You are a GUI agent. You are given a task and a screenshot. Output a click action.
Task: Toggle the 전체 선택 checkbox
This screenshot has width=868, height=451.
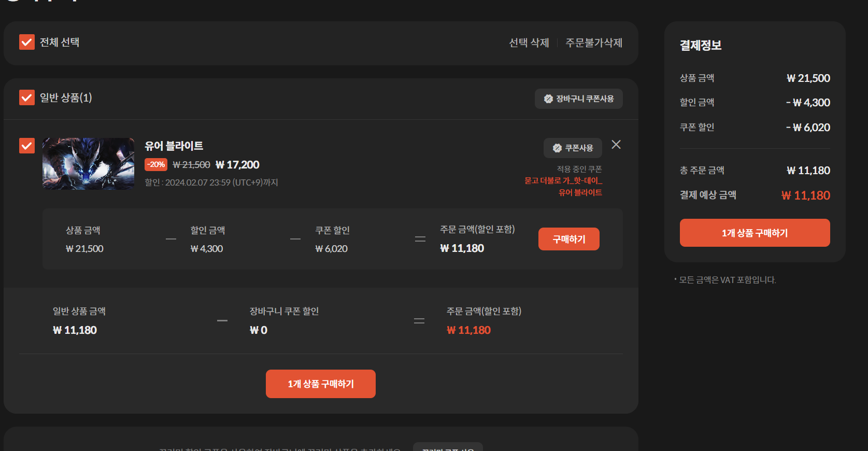[27, 42]
